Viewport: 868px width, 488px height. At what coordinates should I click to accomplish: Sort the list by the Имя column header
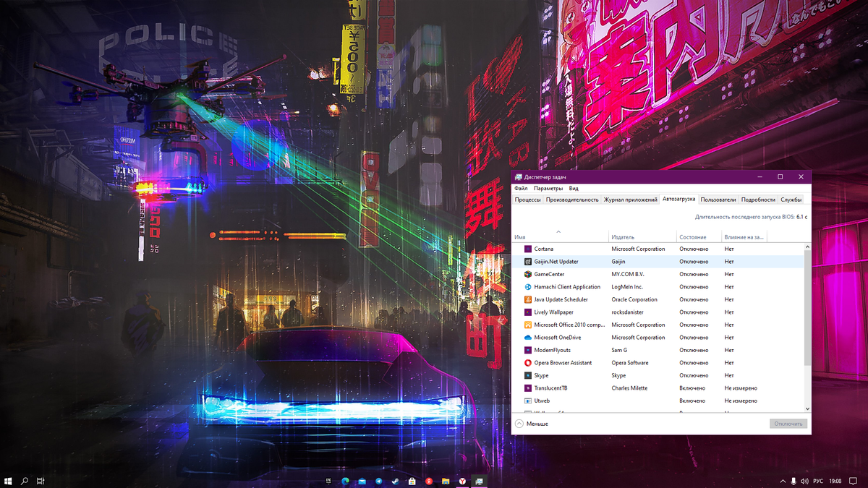560,236
